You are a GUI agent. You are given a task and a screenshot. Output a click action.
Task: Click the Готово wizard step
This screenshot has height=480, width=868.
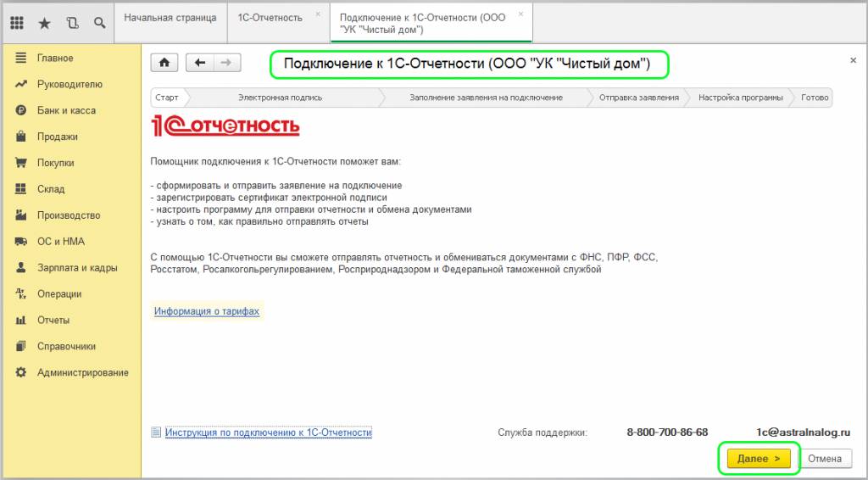(x=815, y=98)
